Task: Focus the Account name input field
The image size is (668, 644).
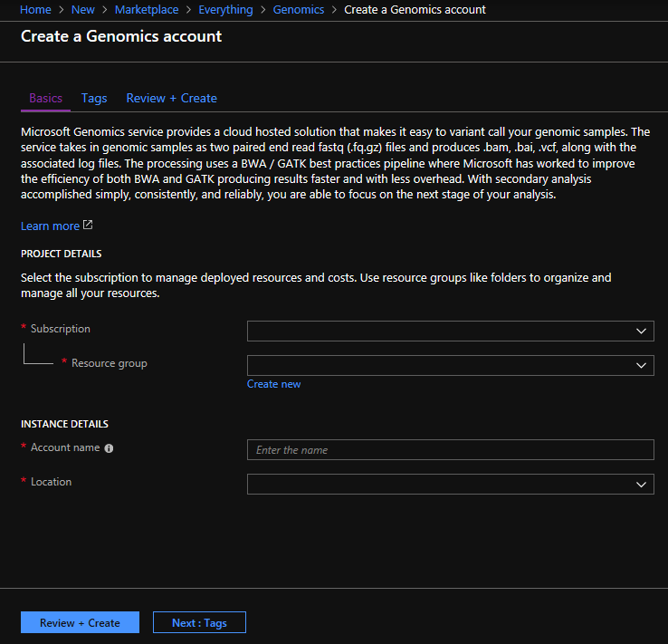Action: 450,449
